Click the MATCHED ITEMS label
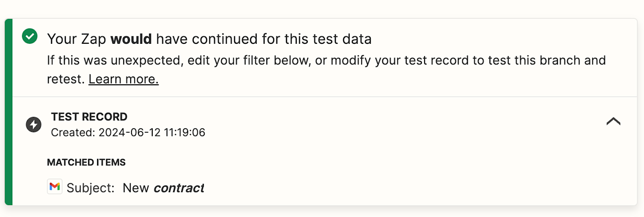 pyautogui.click(x=86, y=162)
